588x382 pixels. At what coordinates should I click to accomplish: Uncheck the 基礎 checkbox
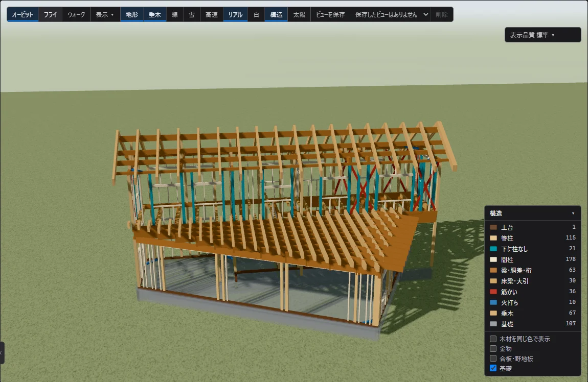pyautogui.click(x=493, y=368)
